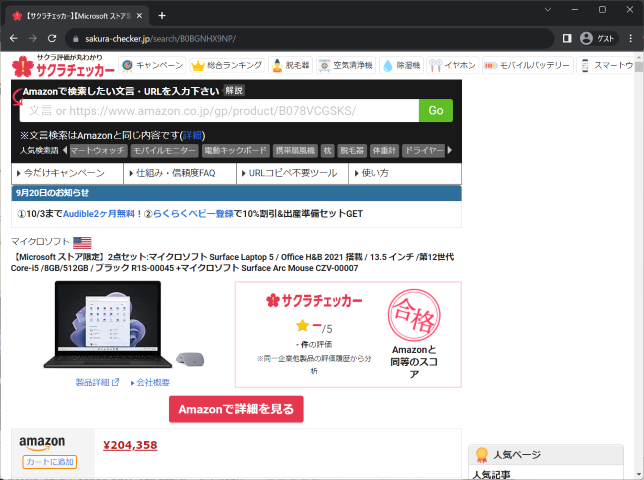Viewport: 644px width, 480px height.
Task: Open the イヤホン category
Action: (453, 65)
